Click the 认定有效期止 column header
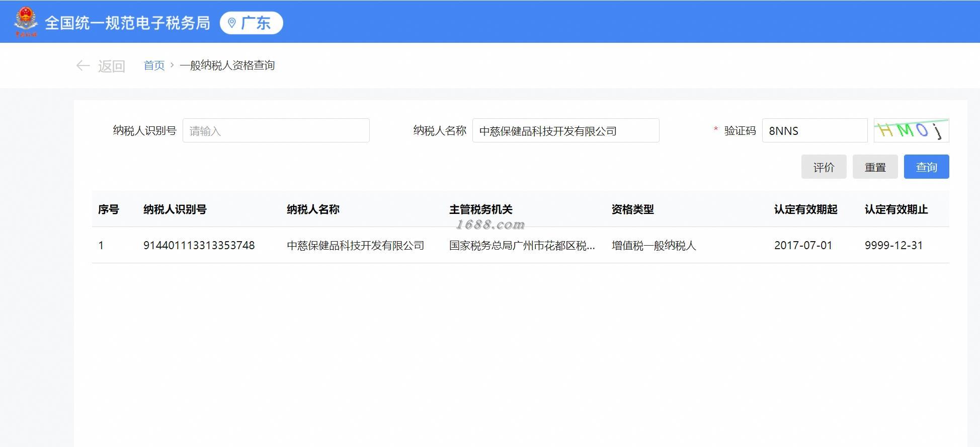Screen dimensions: 980x447 896,209
